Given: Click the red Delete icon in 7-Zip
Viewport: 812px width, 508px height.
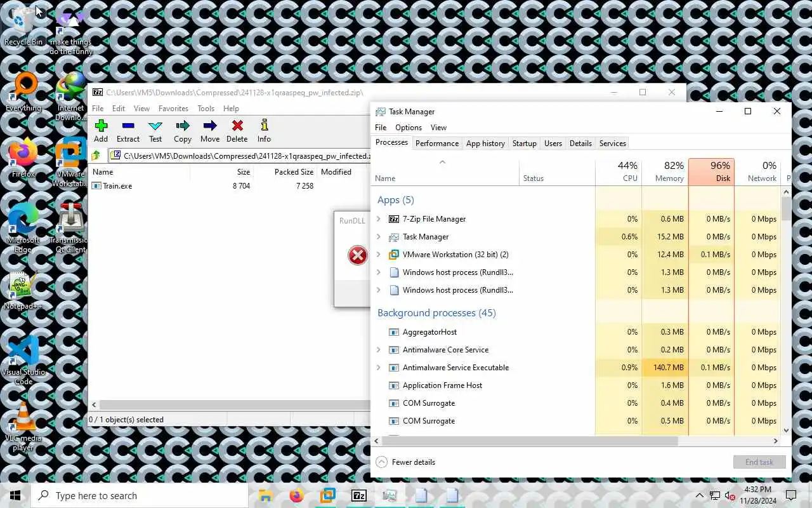Looking at the screenshot, I should 237,126.
